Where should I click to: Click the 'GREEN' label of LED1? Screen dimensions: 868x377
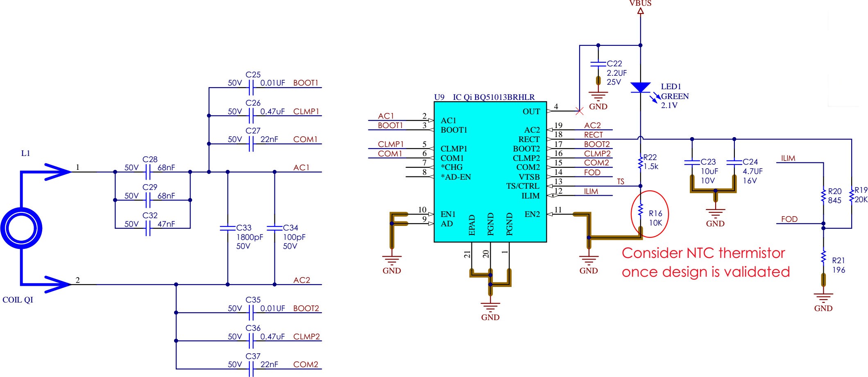point(675,96)
